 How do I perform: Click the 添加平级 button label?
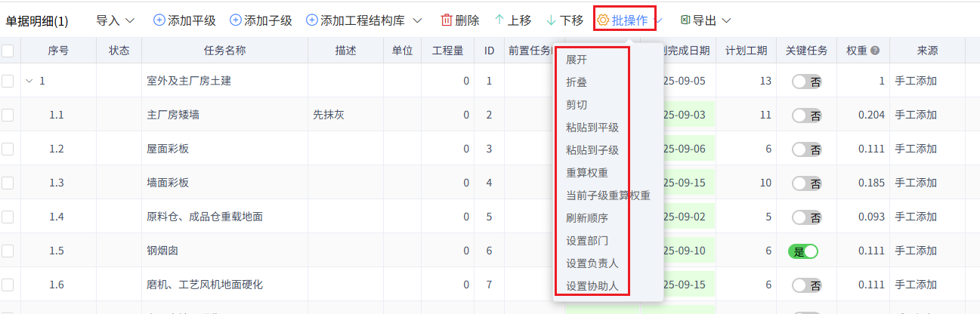[x=192, y=20]
